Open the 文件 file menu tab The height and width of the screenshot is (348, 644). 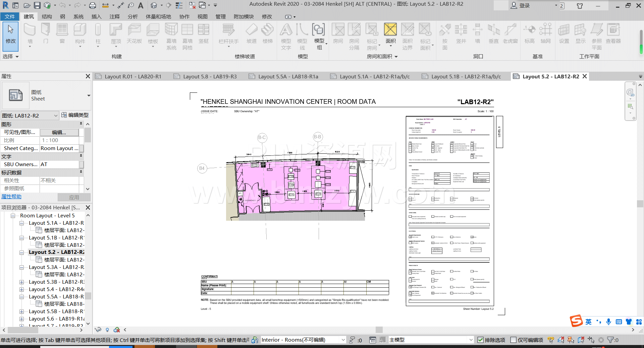[10, 16]
